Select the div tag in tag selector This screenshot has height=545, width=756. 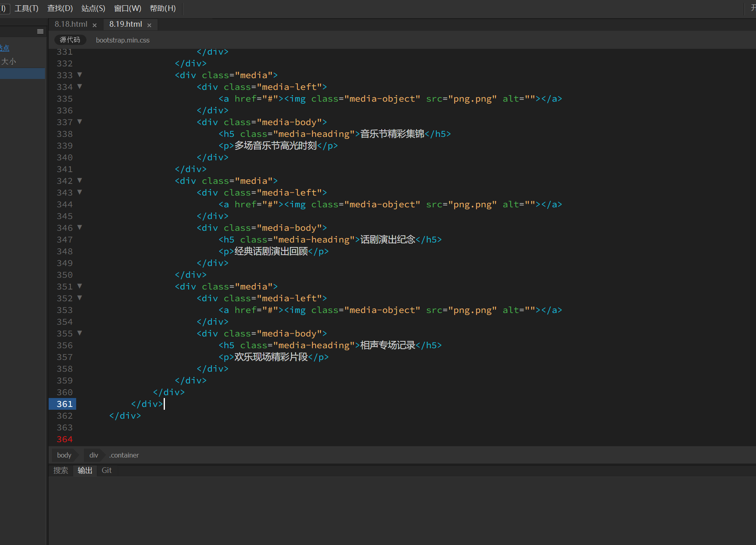(94, 455)
